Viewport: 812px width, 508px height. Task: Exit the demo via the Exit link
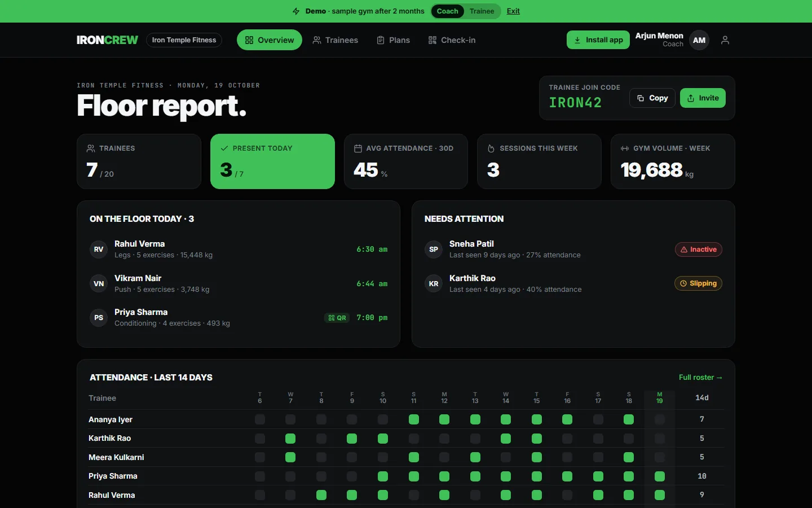[513, 11]
